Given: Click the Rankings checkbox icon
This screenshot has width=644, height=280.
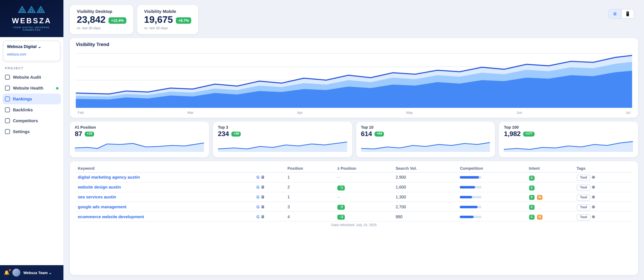Looking at the screenshot, I should coord(8,99).
